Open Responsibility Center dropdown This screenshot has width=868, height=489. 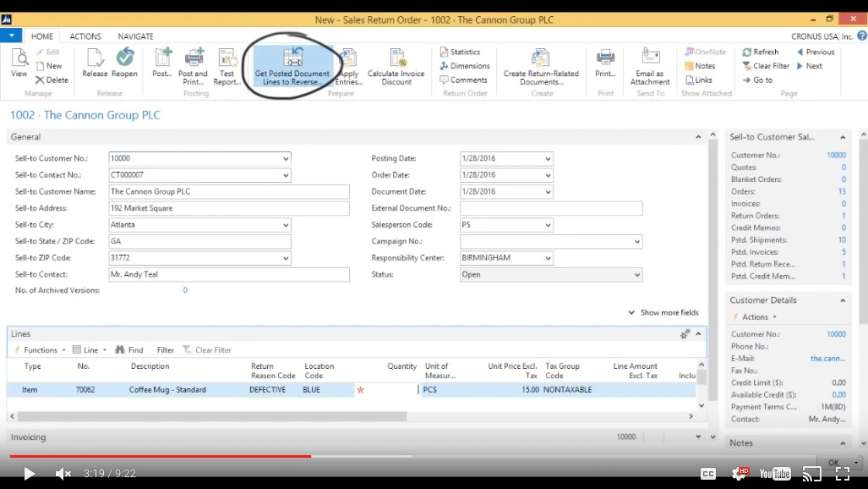tap(548, 258)
